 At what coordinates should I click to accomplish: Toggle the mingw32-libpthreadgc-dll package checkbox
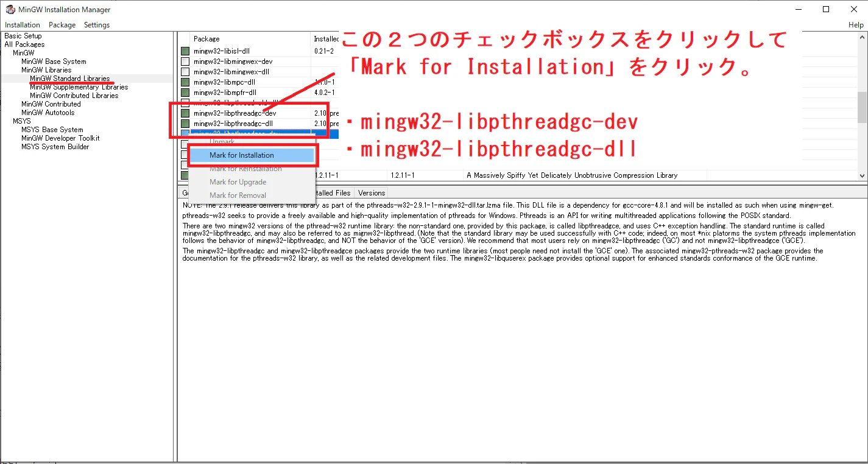(185, 124)
